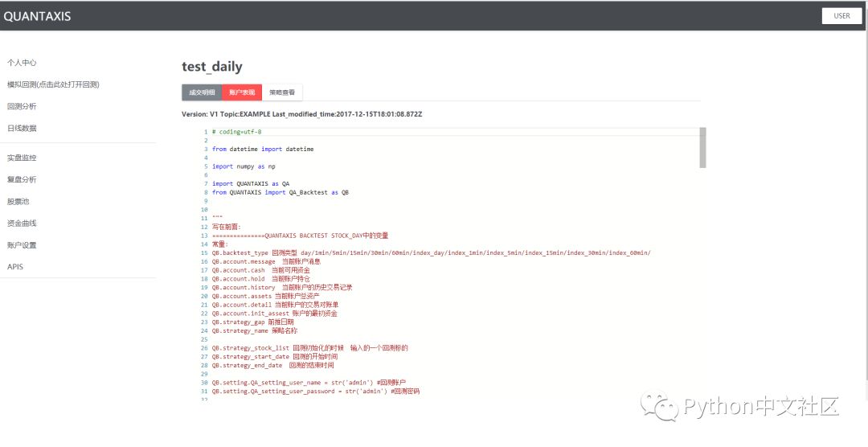Click the QB.account.detail line
This screenshot has width=868, height=447.
point(275,305)
